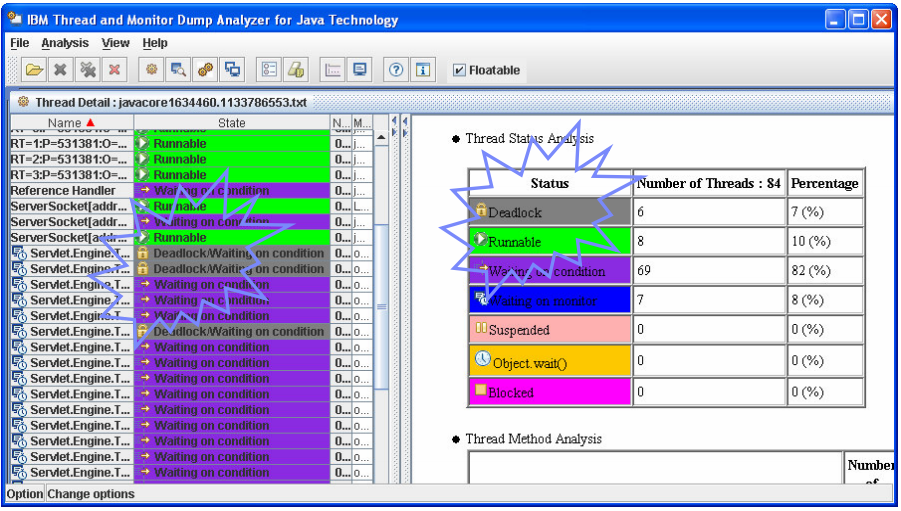
Task: Select the RT=1:P=531381:O=... thread row
Action: coord(191,144)
